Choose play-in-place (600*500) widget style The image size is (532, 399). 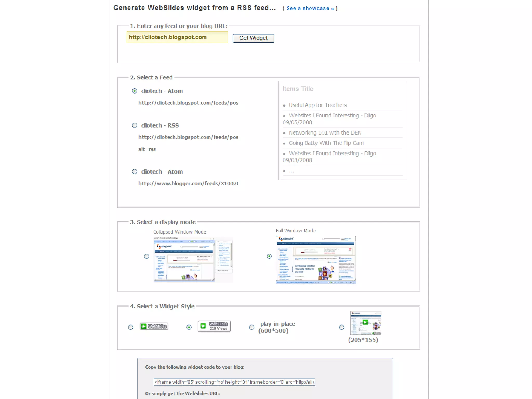coord(252,327)
